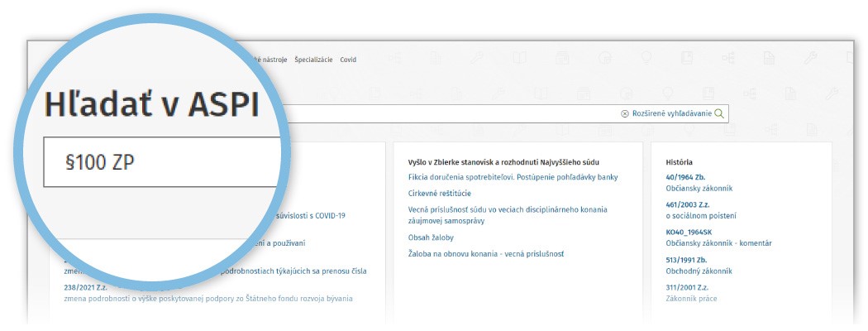Select the Covid menu item

348,60
